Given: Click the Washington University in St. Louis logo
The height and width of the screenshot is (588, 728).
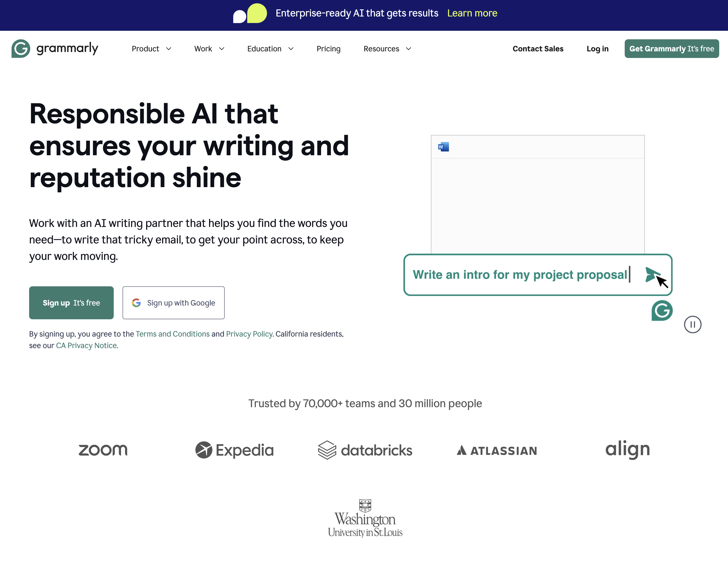Looking at the screenshot, I should 365,518.
